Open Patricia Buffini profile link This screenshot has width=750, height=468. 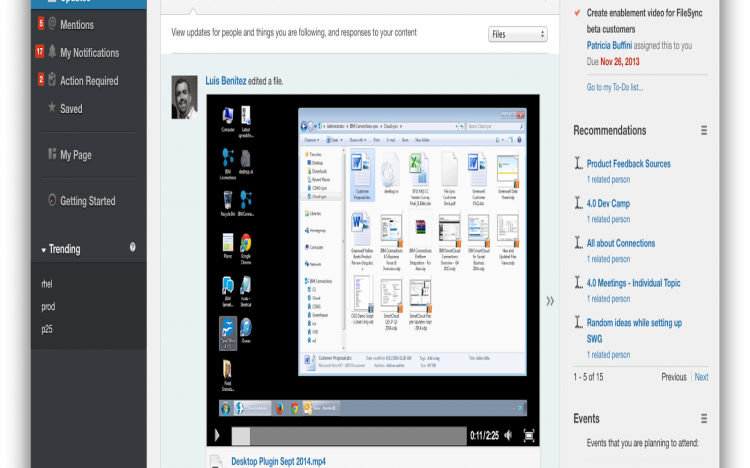pyautogui.click(x=609, y=45)
